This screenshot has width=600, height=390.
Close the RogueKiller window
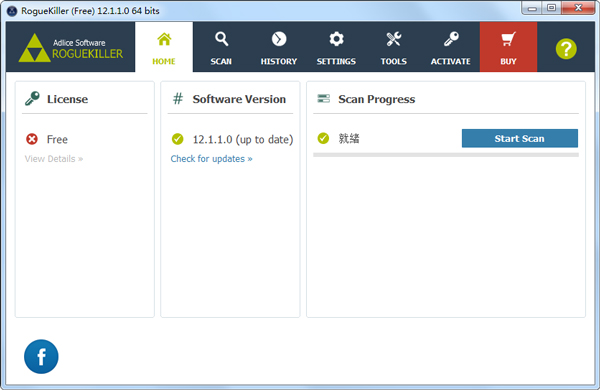point(578,8)
